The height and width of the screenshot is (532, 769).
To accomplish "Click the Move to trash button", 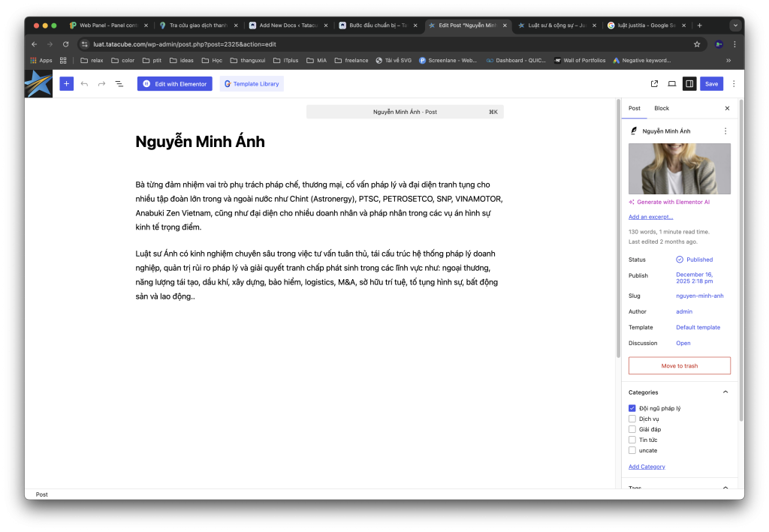I will click(679, 365).
